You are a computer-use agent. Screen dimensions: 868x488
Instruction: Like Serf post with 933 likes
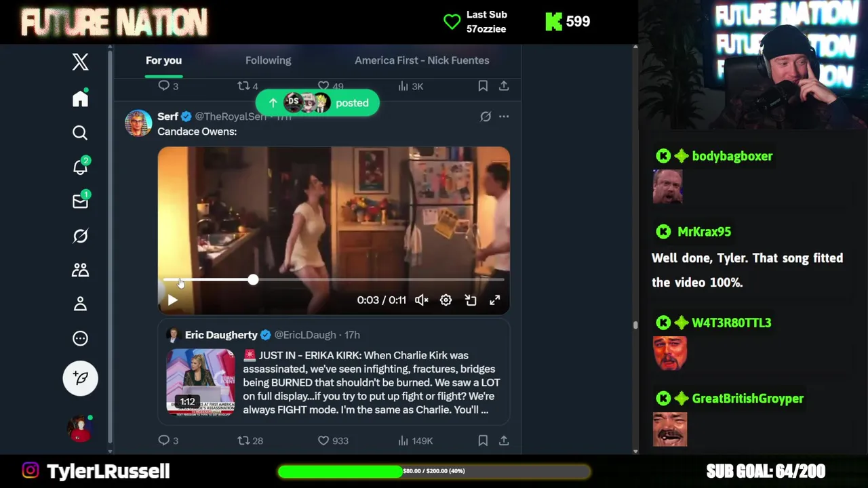pos(333,441)
